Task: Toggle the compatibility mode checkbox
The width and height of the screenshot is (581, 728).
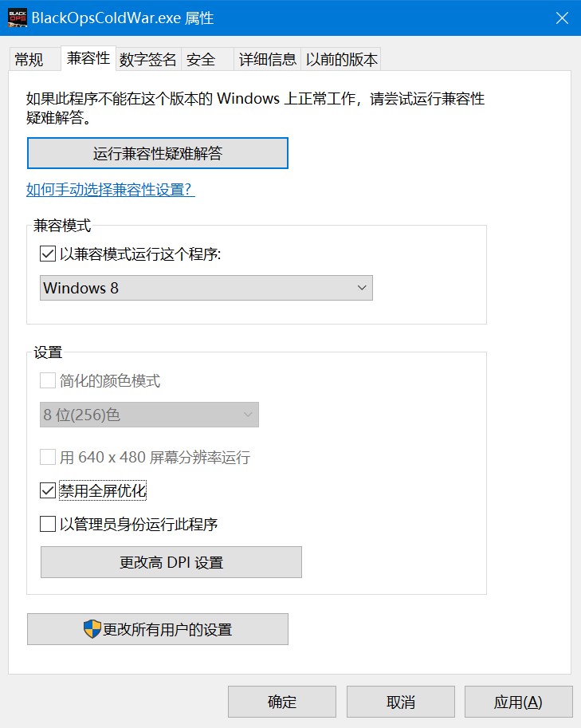Action: point(48,254)
